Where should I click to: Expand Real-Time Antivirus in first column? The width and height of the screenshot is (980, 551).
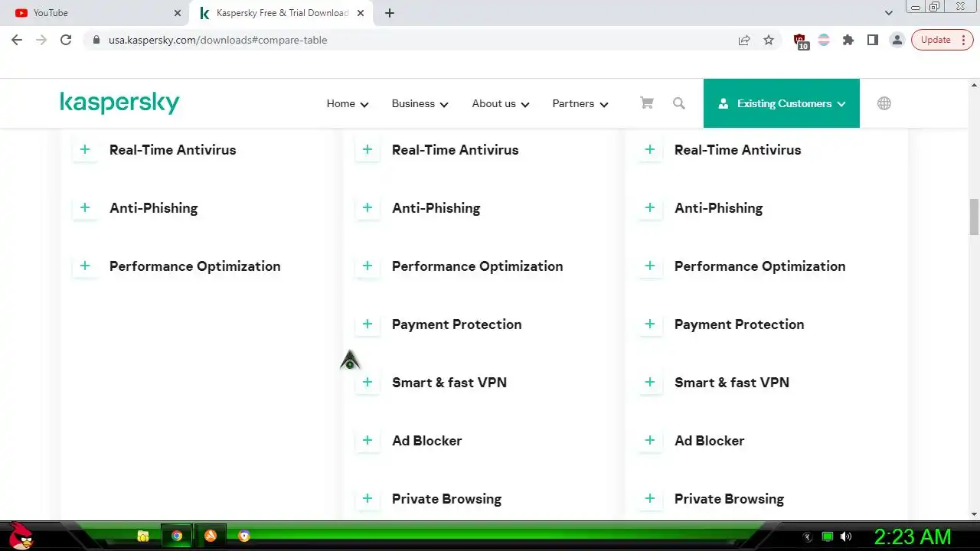coord(85,149)
